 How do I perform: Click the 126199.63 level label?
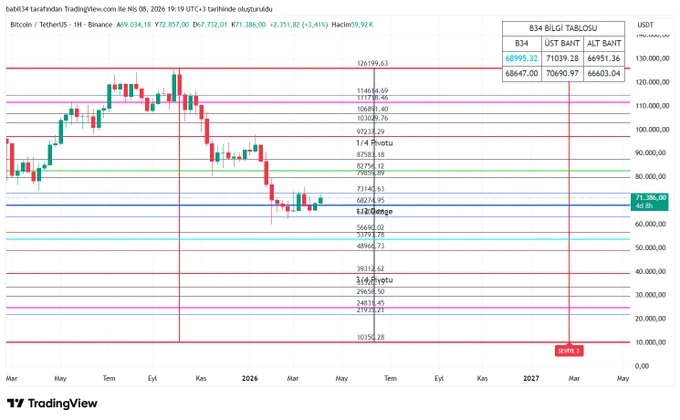point(372,63)
